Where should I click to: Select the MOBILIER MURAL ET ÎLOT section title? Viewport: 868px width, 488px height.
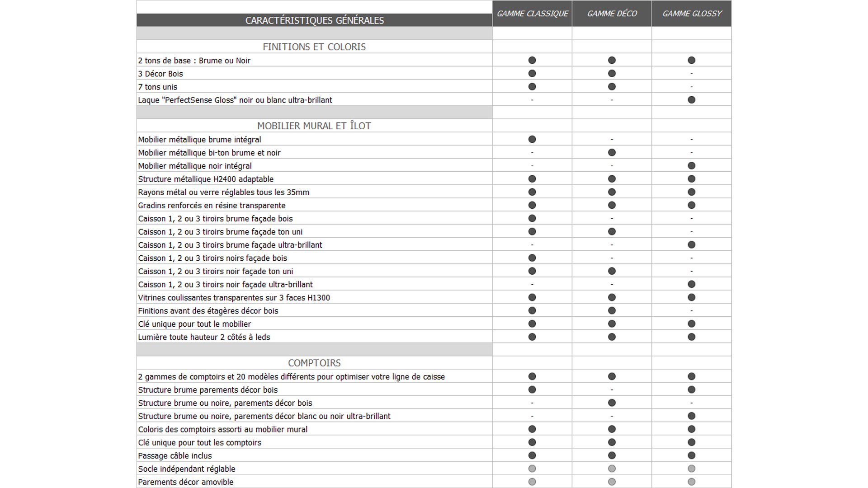click(314, 126)
